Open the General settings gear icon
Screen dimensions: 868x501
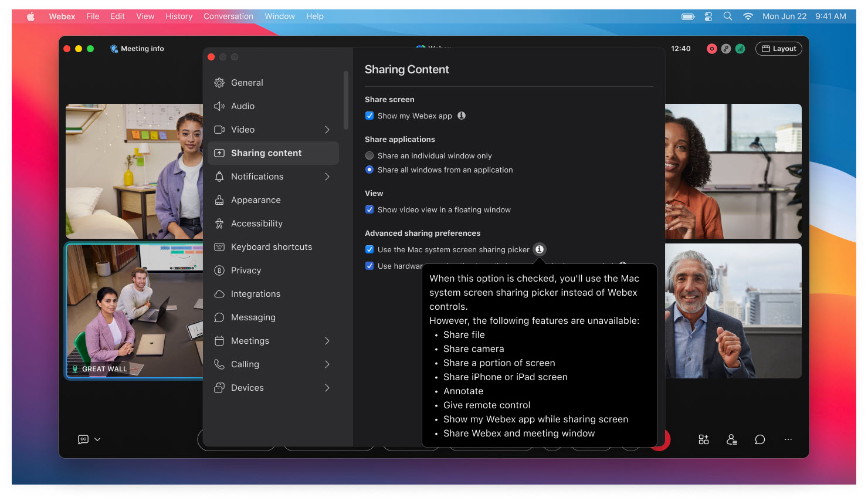219,83
